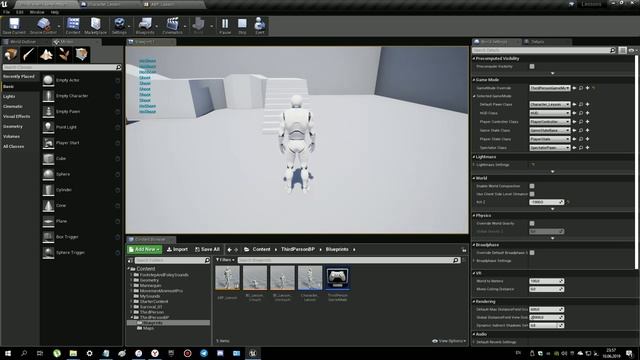The height and width of the screenshot is (360, 640).
Task: Click the Cube shape icon
Action: point(48,158)
